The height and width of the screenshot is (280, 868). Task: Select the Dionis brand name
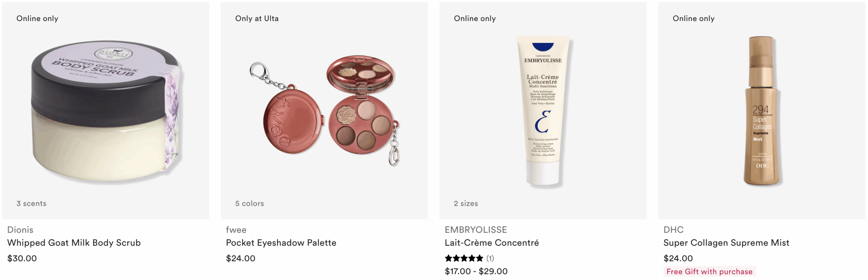coord(20,230)
